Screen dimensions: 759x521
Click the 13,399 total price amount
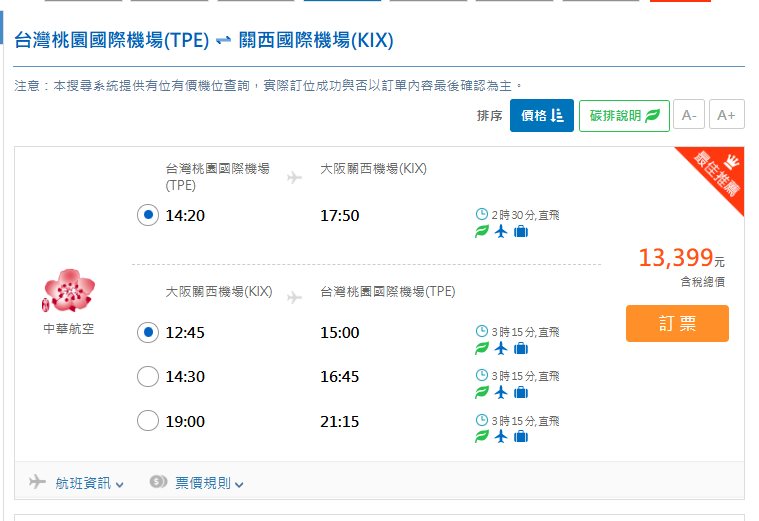pyautogui.click(x=676, y=258)
